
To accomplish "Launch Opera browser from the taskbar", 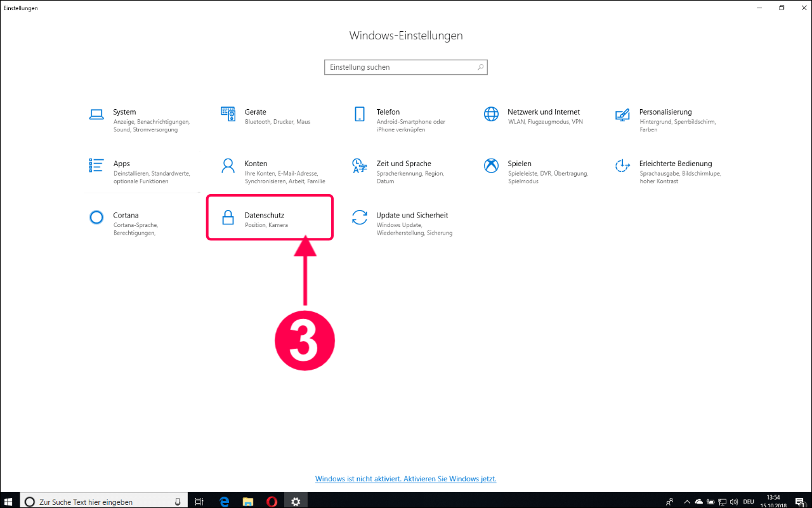I will click(x=272, y=501).
